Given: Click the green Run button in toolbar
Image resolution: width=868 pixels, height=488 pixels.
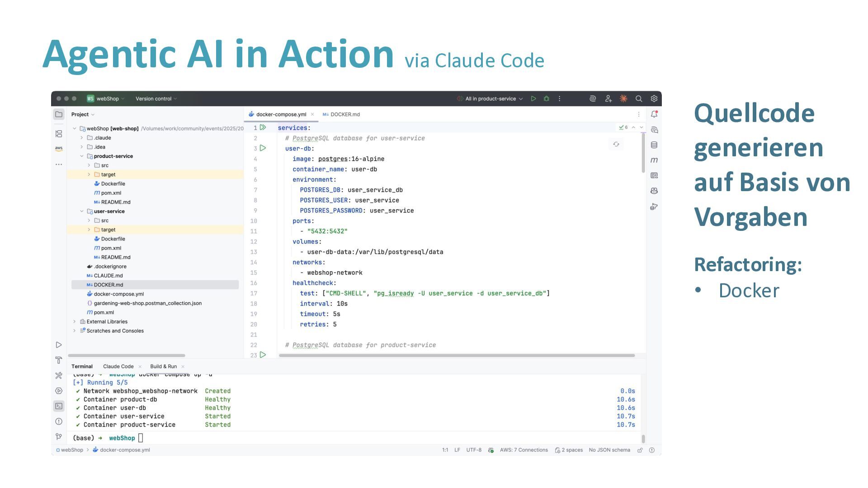Looking at the screenshot, I should (533, 99).
